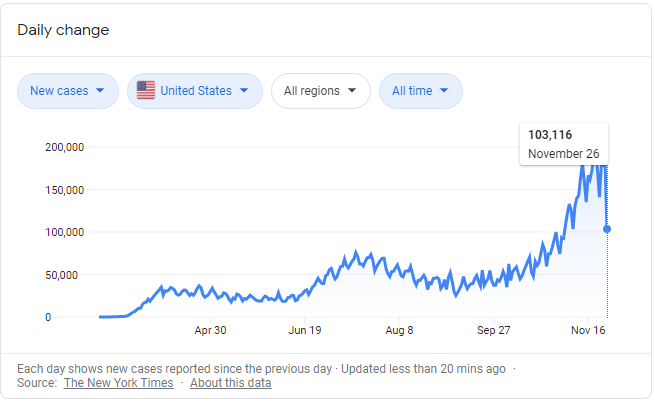Open the About this data link

point(230,383)
